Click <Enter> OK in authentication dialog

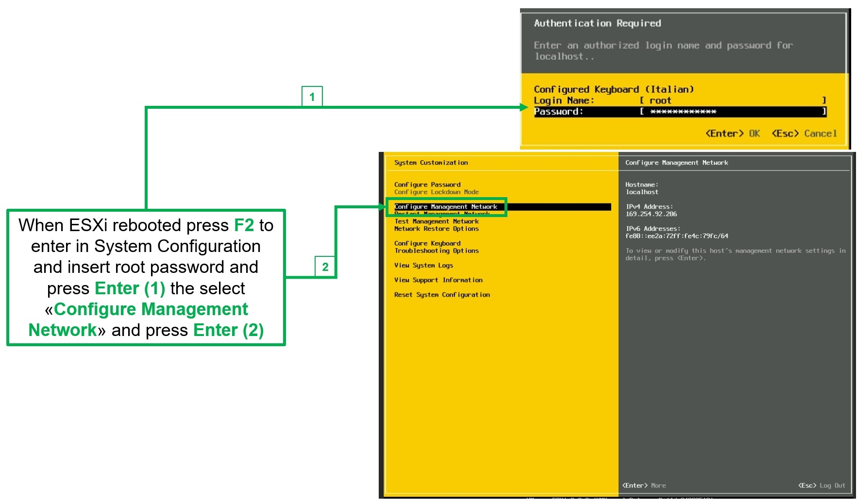(x=733, y=134)
